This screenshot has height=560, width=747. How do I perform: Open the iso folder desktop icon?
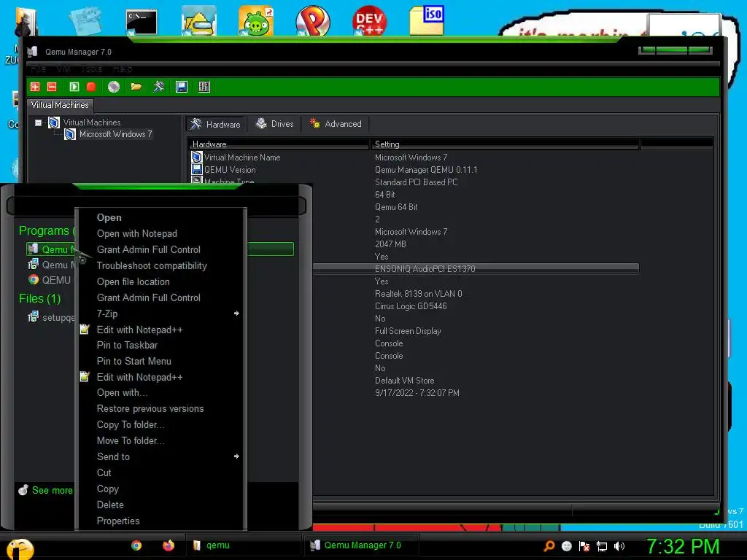(427, 20)
